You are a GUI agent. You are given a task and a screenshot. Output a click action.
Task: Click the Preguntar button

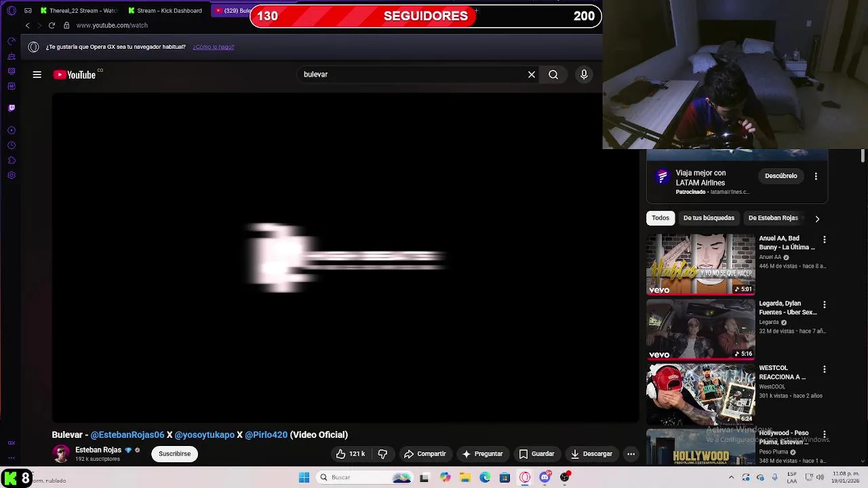coord(482,454)
